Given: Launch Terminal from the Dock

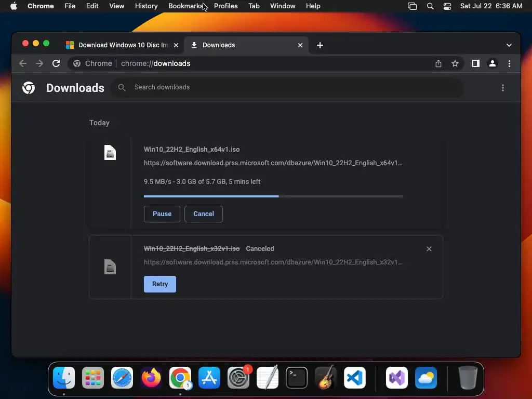Looking at the screenshot, I should [x=297, y=378].
